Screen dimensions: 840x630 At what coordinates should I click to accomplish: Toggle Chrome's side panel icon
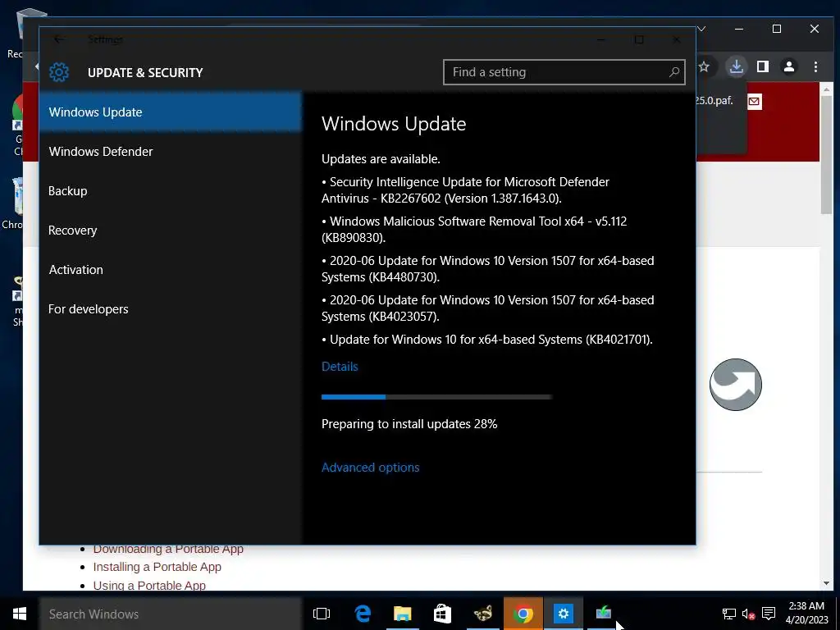click(762, 66)
